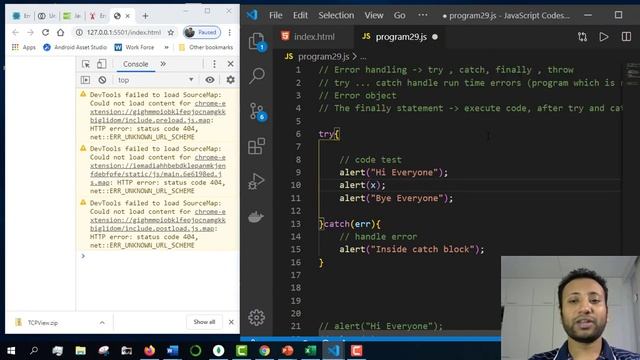Open DevTools console settings gear

(231, 80)
